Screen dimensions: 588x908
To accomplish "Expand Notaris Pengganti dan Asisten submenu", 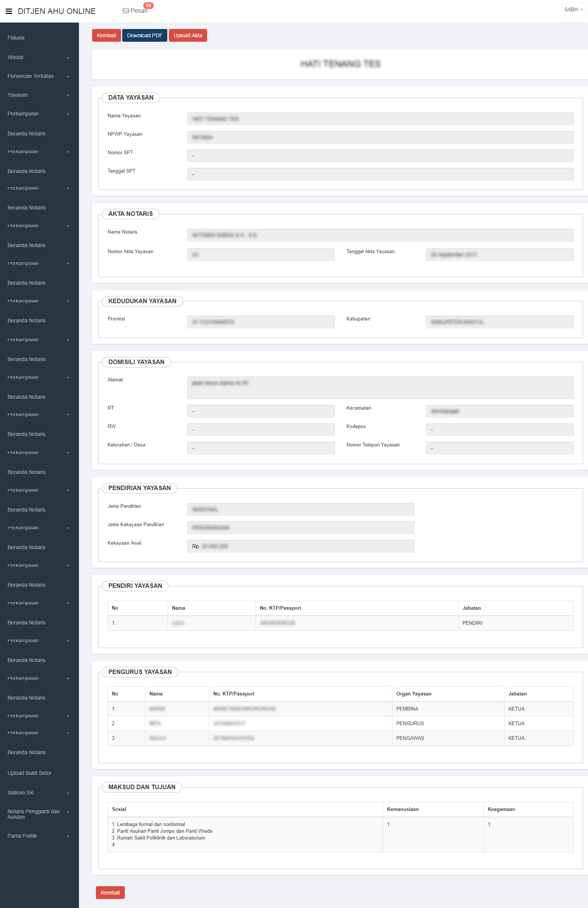I will click(x=68, y=812).
